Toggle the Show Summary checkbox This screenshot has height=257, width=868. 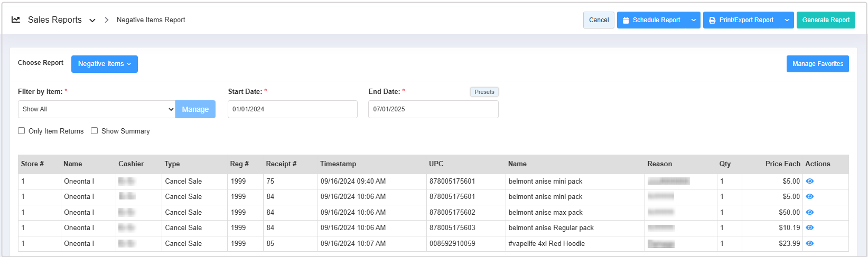point(95,131)
